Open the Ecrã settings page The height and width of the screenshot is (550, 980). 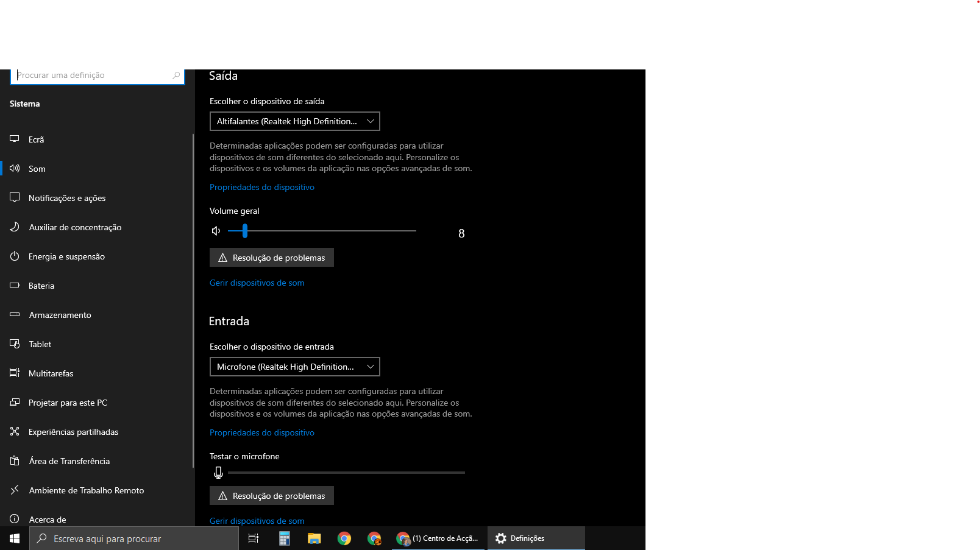point(37,139)
